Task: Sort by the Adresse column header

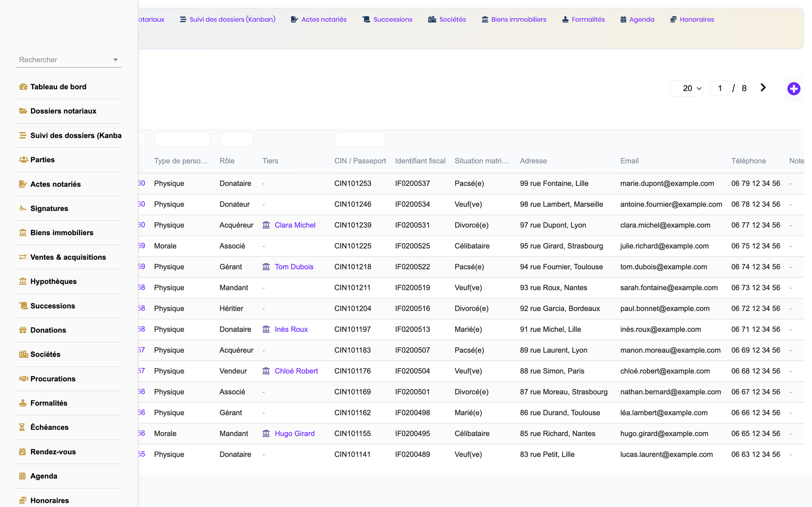Action: click(533, 161)
